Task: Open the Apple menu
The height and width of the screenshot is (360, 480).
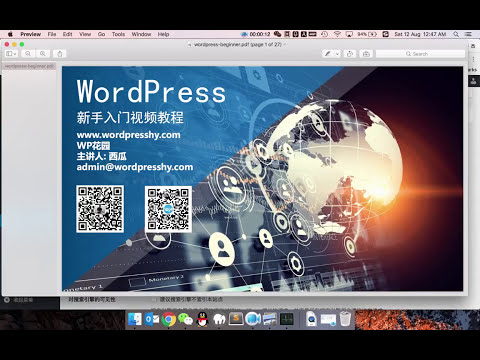Action: tap(10, 34)
